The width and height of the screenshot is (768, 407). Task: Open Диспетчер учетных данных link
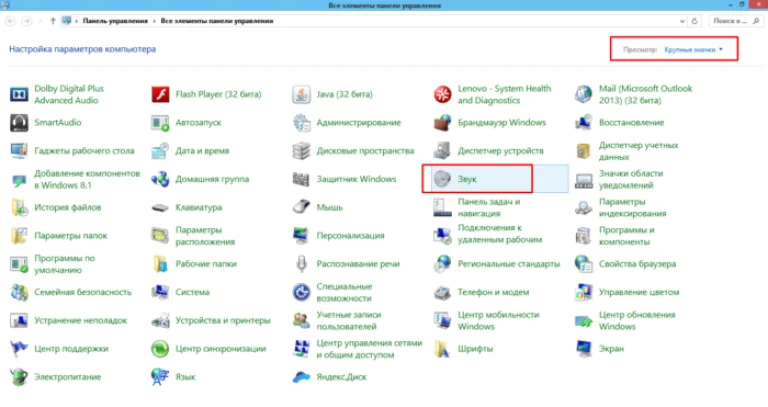pyautogui.click(x=638, y=151)
